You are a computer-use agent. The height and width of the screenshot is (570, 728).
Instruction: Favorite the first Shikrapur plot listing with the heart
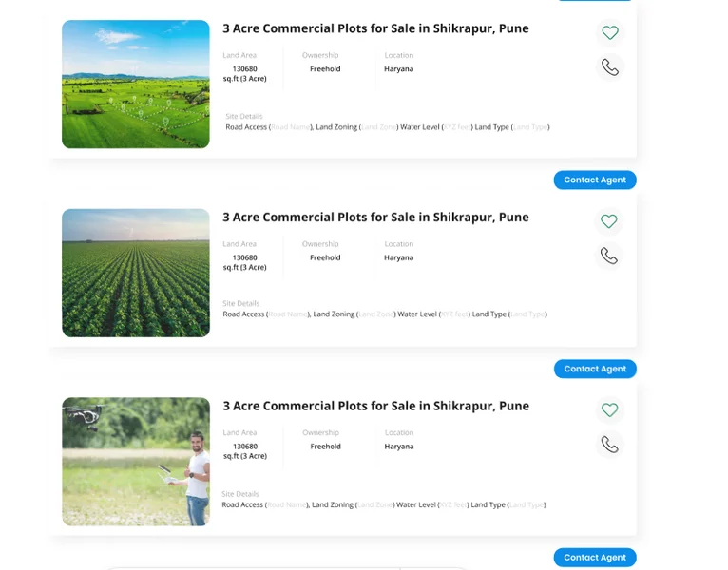click(x=610, y=33)
